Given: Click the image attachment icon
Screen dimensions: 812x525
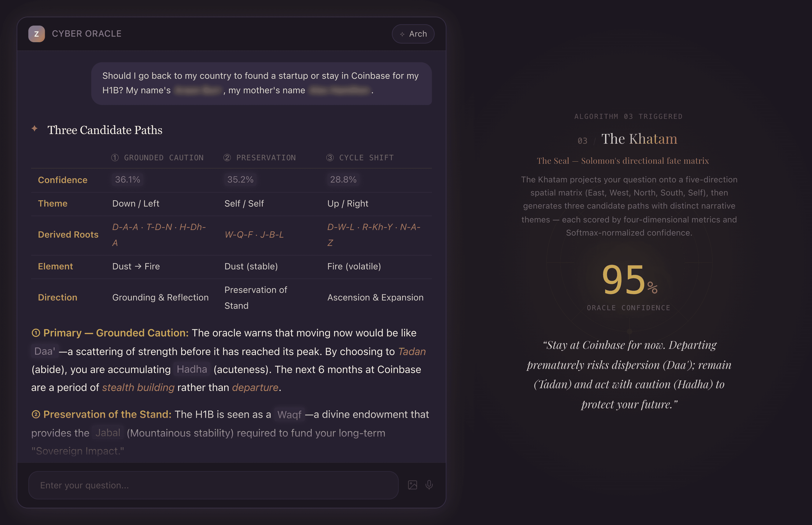Looking at the screenshot, I should pyautogui.click(x=412, y=485).
